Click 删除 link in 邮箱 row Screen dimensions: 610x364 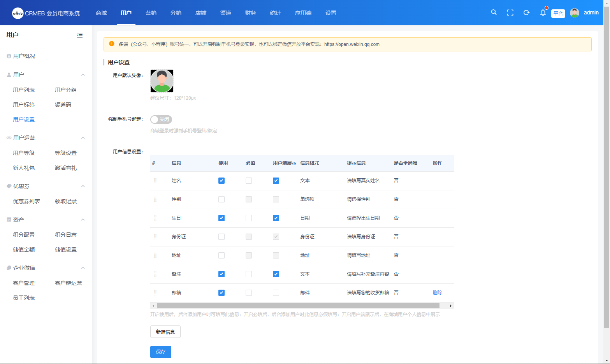click(437, 293)
